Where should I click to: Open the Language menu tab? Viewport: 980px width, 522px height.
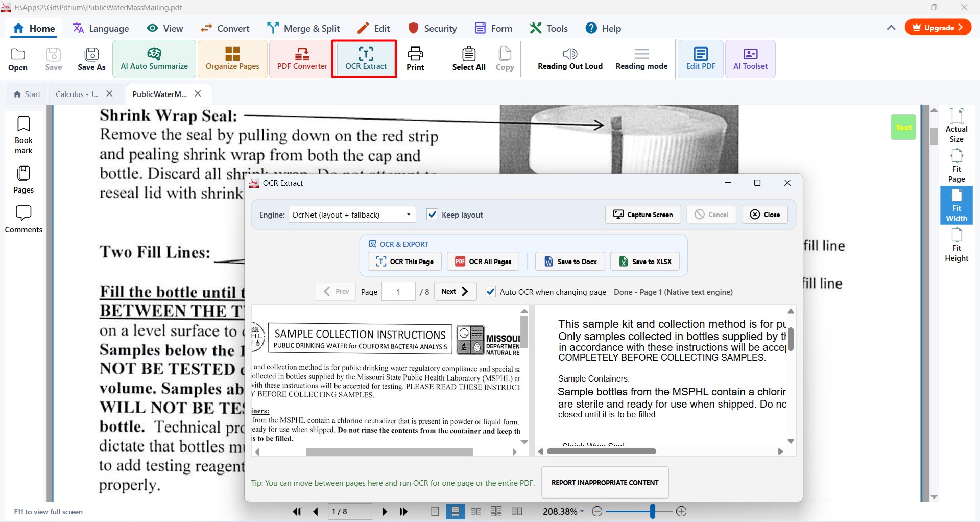point(101,28)
